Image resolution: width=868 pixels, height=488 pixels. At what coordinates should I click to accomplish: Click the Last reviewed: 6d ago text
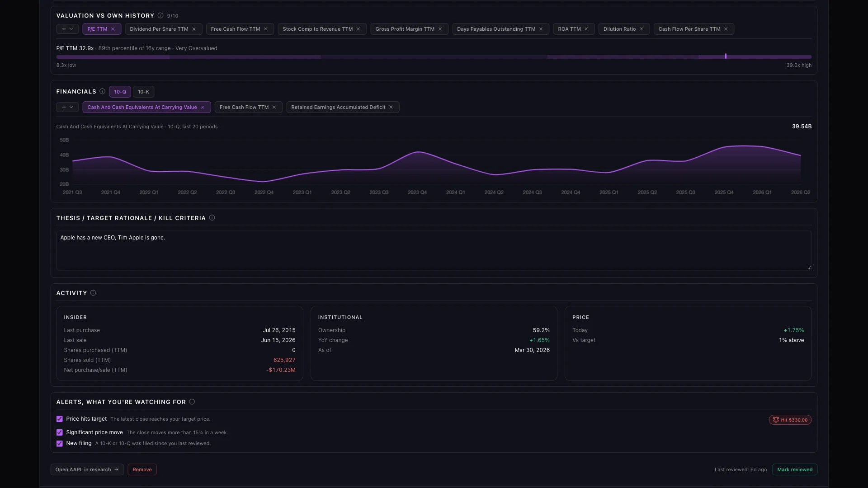pyautogui.click(x=741, y=469)
